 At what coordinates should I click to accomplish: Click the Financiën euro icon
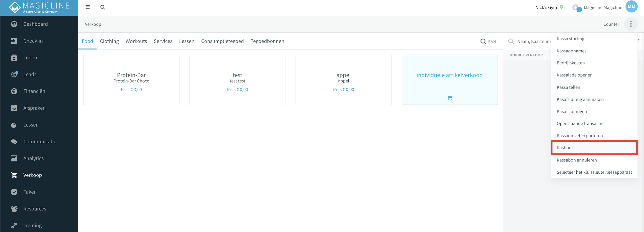click(14, 91)
